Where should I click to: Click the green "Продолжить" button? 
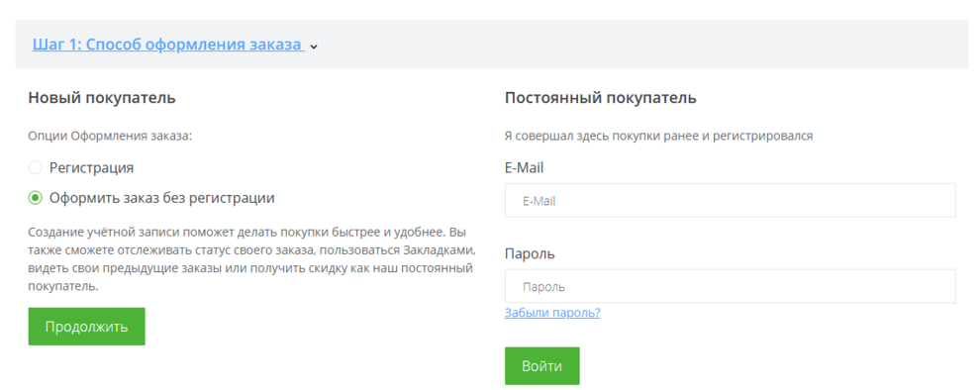(86, 327)
